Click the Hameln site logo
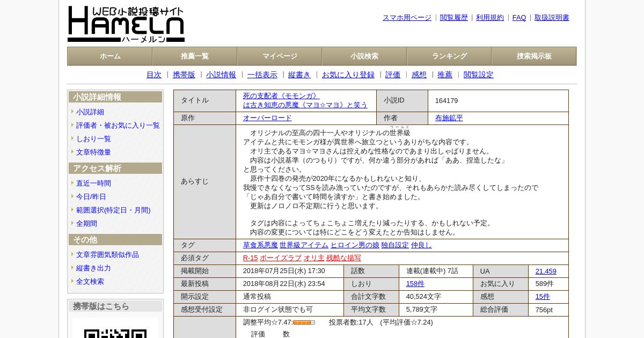Viewport: 644px width, 338px height. (x=126, y=24)
